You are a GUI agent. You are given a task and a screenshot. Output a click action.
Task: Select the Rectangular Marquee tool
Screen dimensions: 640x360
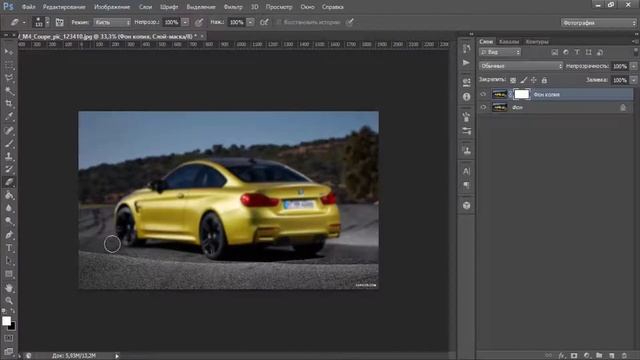[x=9, y=65]
